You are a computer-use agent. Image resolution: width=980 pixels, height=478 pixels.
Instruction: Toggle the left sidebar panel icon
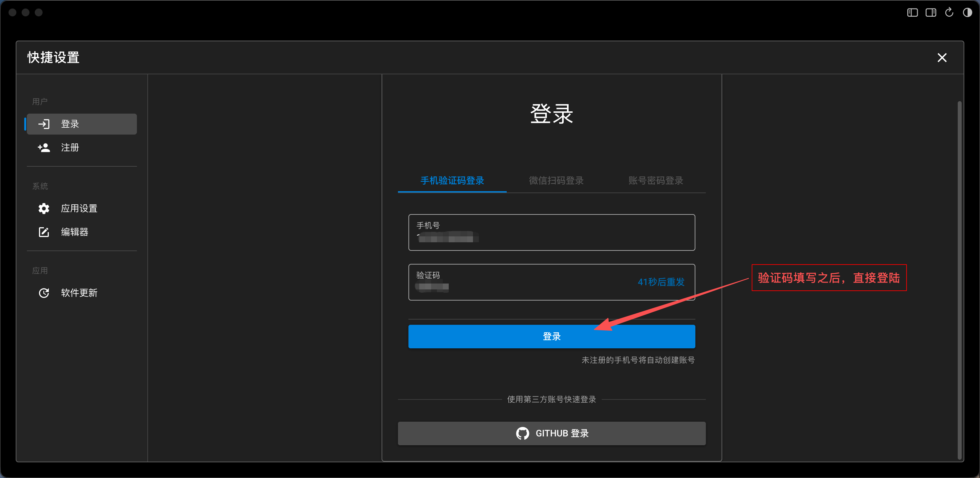(912, 12)
